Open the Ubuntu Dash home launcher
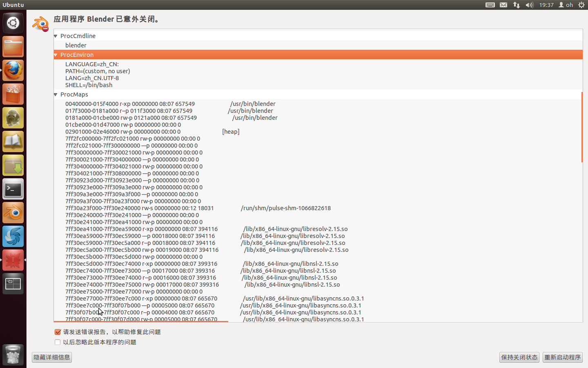The image size is (588, 368). (x=13, y=23)
